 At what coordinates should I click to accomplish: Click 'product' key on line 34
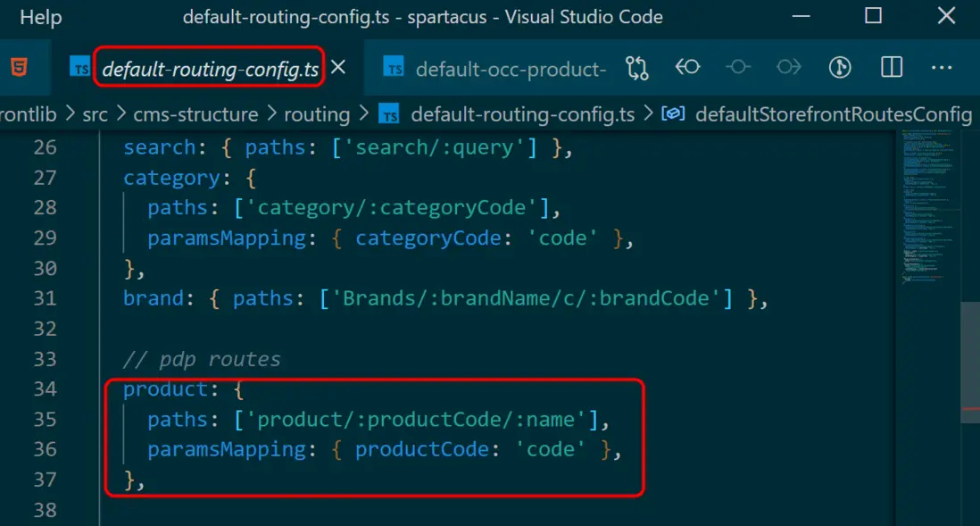(x=165, y=389)
